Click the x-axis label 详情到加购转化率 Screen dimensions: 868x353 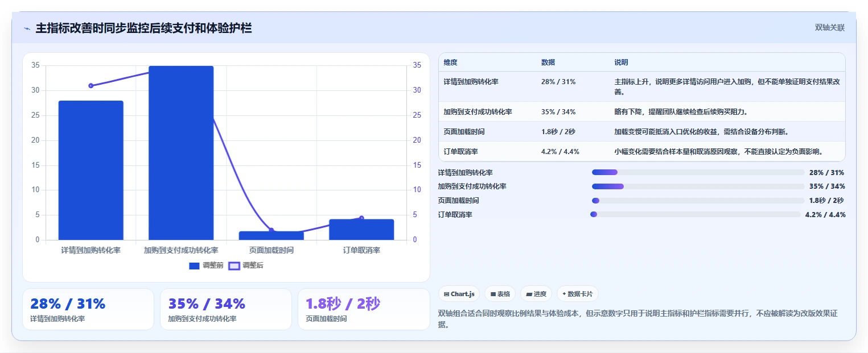coord(90,250)
